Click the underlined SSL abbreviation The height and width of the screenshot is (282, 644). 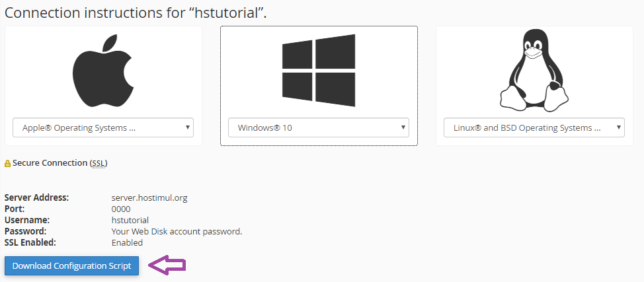(x=99, y=162)
